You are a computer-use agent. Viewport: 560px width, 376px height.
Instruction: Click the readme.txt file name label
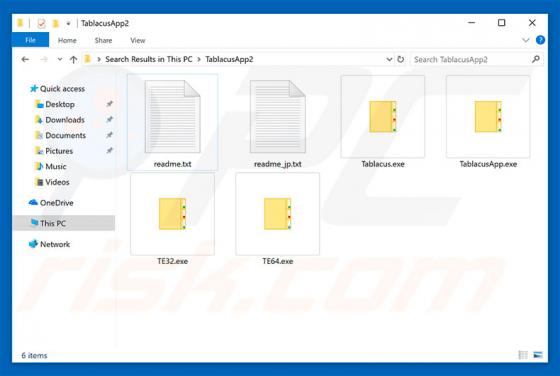pyautogui.click(x=172, y=164)
